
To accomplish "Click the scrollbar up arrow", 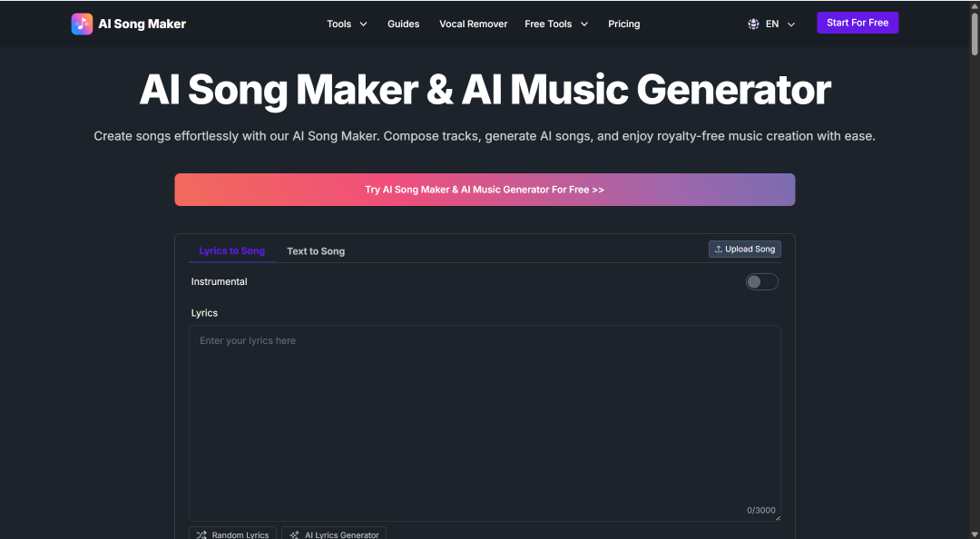I will point(975,5).
